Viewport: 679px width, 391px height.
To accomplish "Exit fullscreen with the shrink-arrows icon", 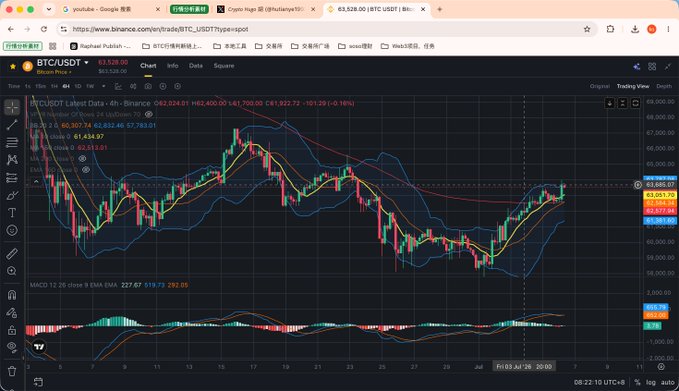I will pyautogui.click(x=668, y=66).
